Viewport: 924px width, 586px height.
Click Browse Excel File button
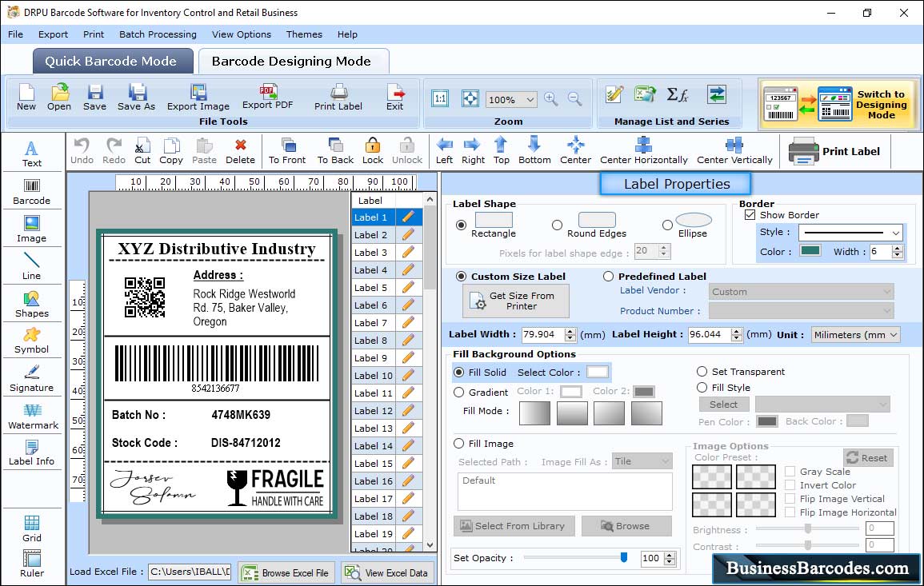[286, 572]
